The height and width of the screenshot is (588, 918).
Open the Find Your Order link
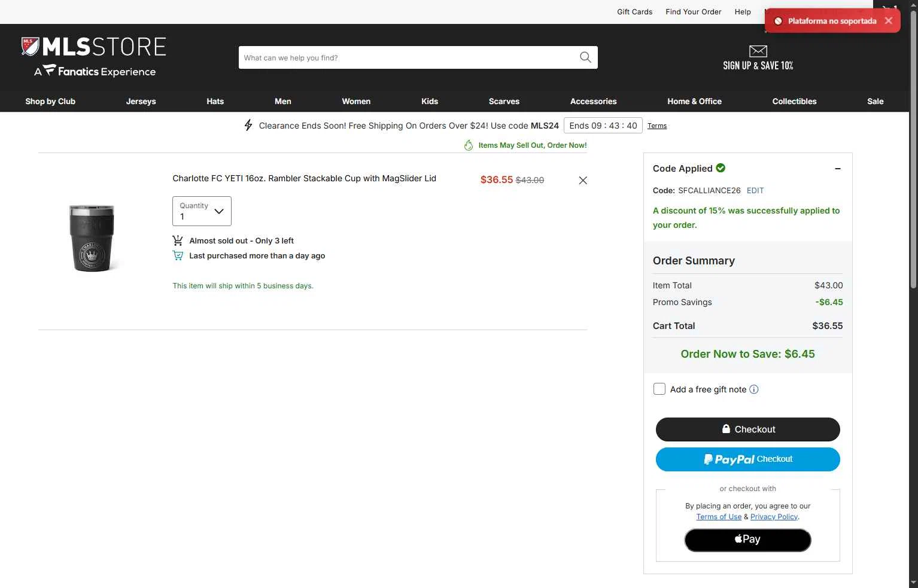click(694, 12)
